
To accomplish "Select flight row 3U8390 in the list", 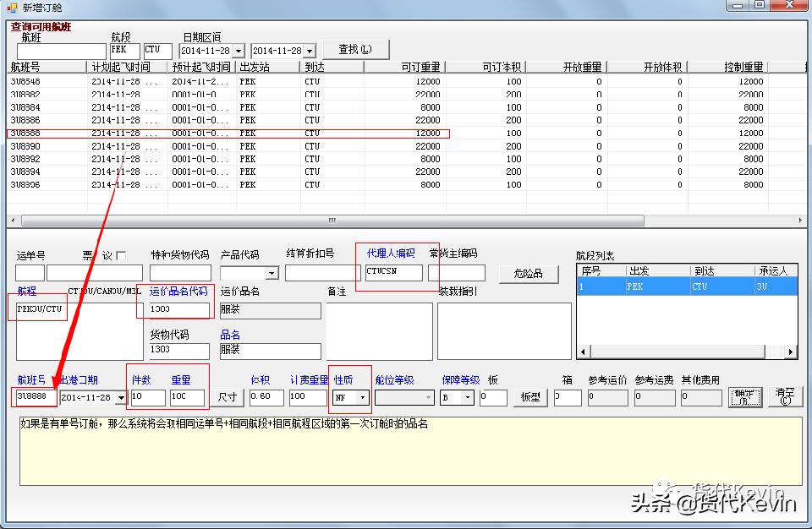I will coord(25,146).
